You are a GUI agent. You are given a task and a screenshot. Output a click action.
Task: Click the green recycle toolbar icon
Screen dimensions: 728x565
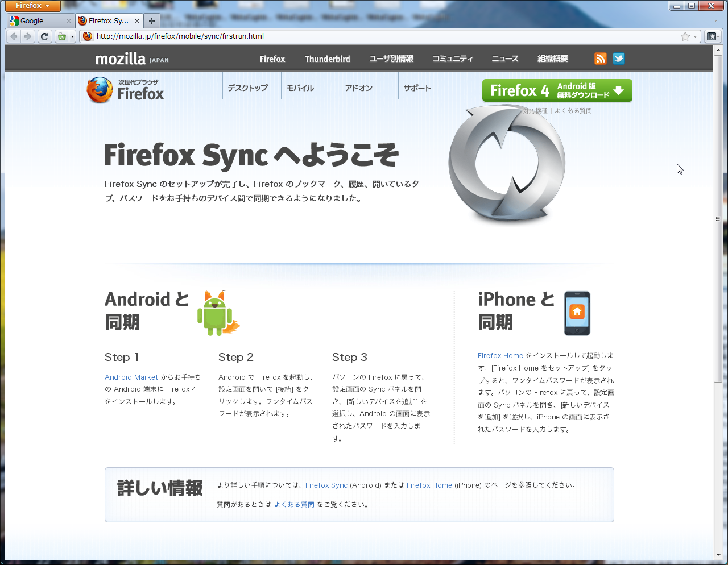[61, 36]
